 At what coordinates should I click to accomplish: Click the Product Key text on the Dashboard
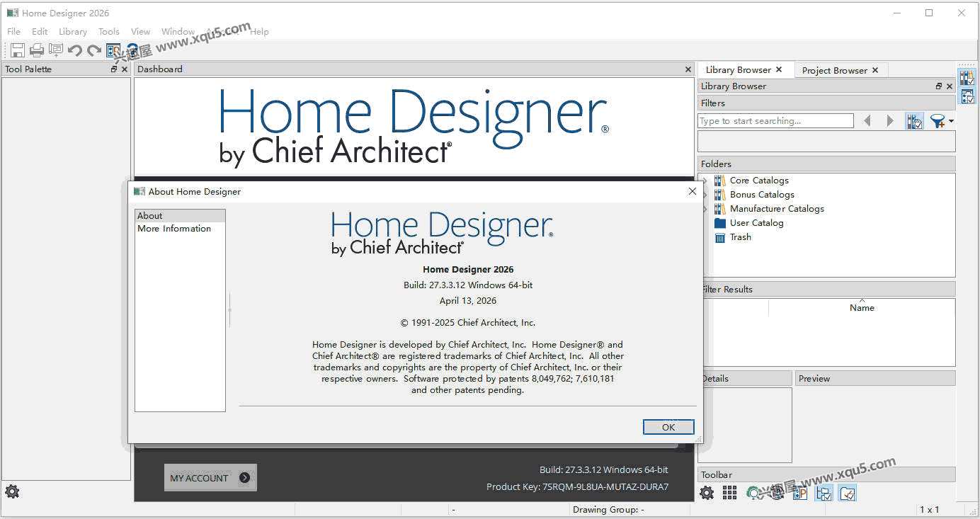point(577,487)
